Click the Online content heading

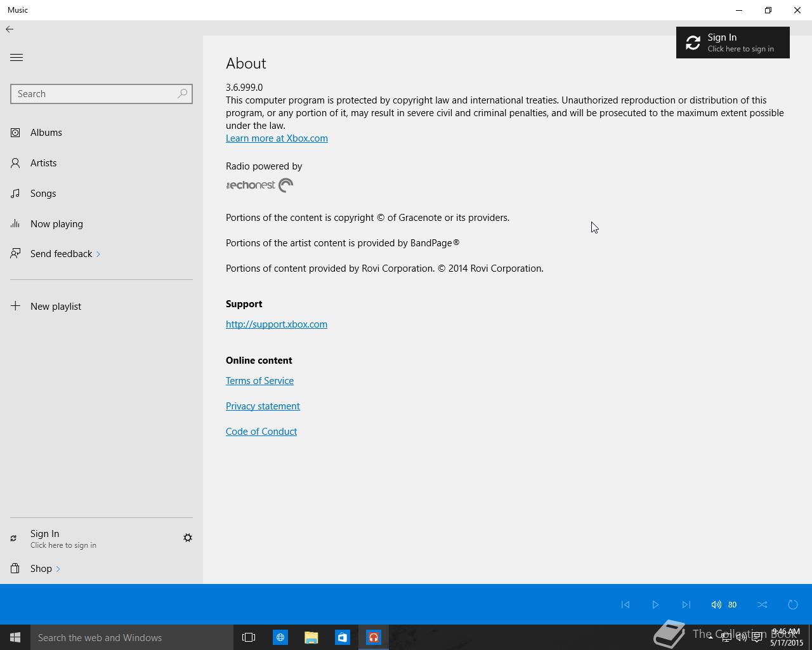coord(259,361)
